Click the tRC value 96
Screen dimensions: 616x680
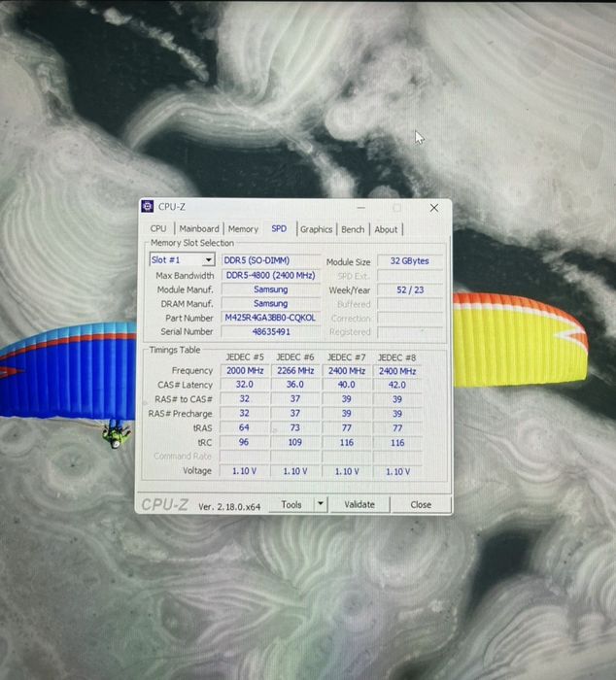(244, 442)
